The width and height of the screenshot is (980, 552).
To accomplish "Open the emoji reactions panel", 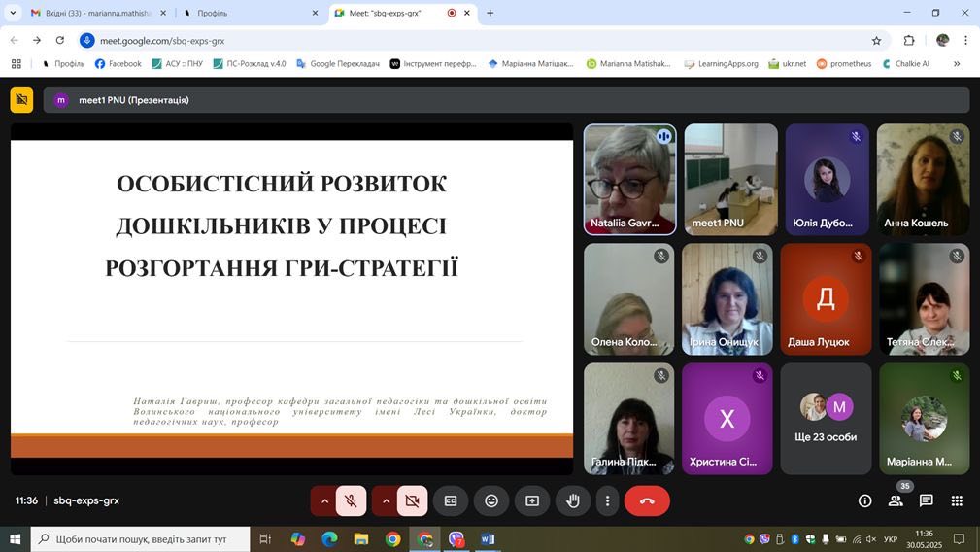I will pyautogui.click(x=491, y=500).
